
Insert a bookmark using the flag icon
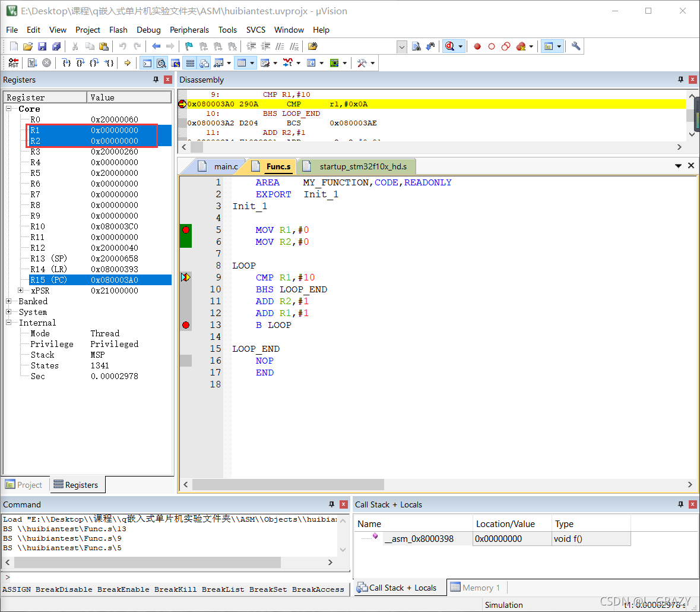(189, 46)
